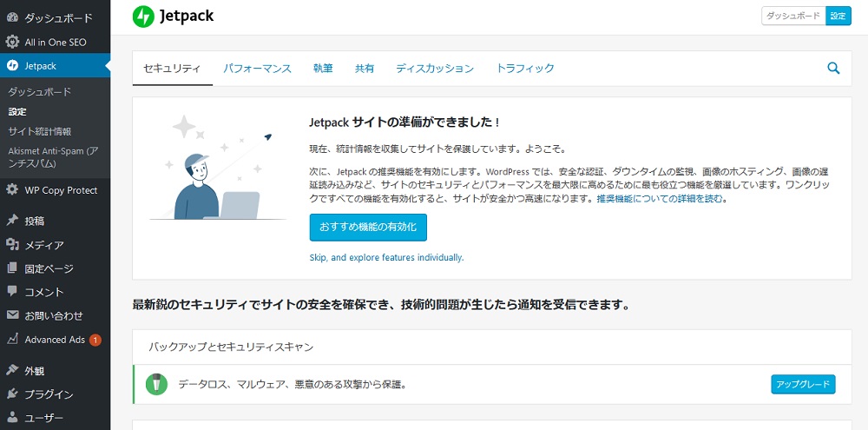Open the 推奨機能についての詳細を読む link
This screenshot has height=430, width=868.
click(660, 199)
